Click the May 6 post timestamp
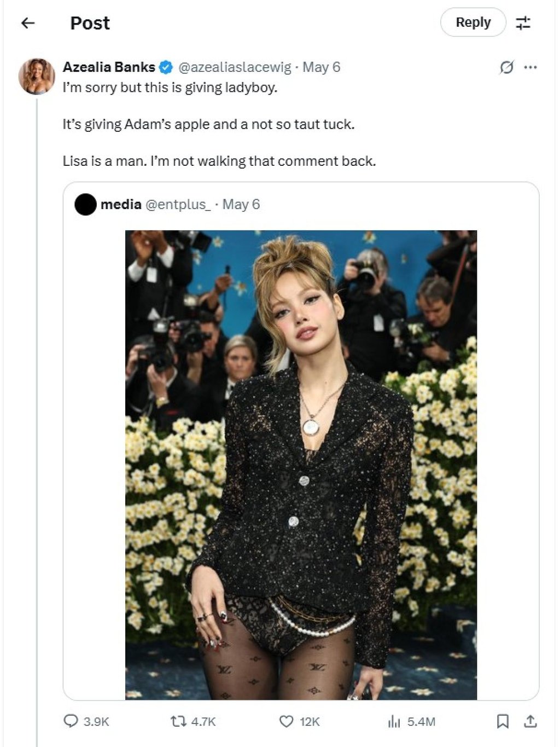This screenshot has height=747, width=560. [321, 67]
